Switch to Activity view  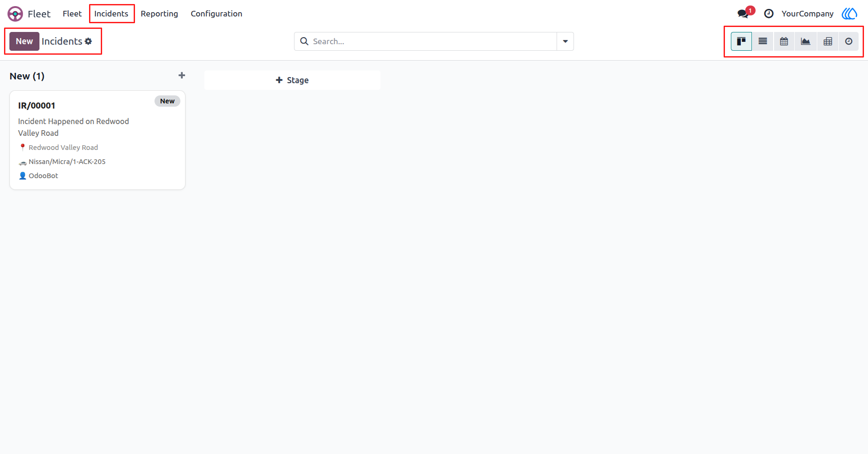click(x=849, y=41)
